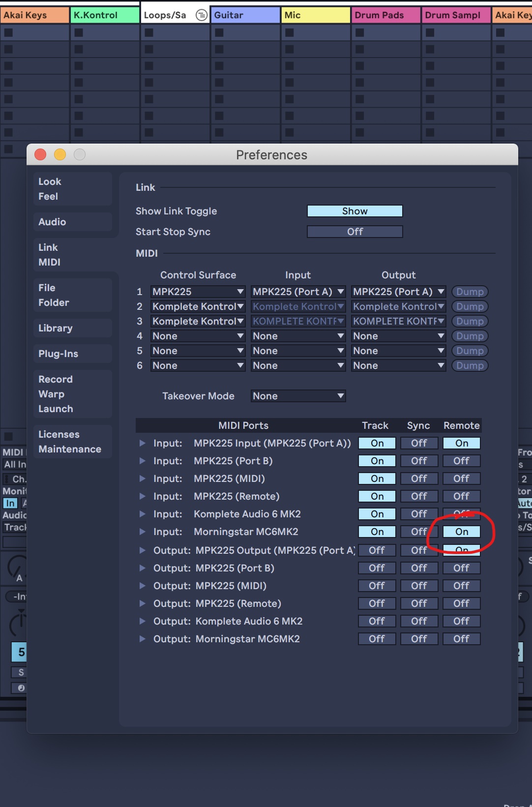Expand input Komplete Audio 6 MK2 row
This screenshot has height=807, width=532.
[x=142, y=514]
